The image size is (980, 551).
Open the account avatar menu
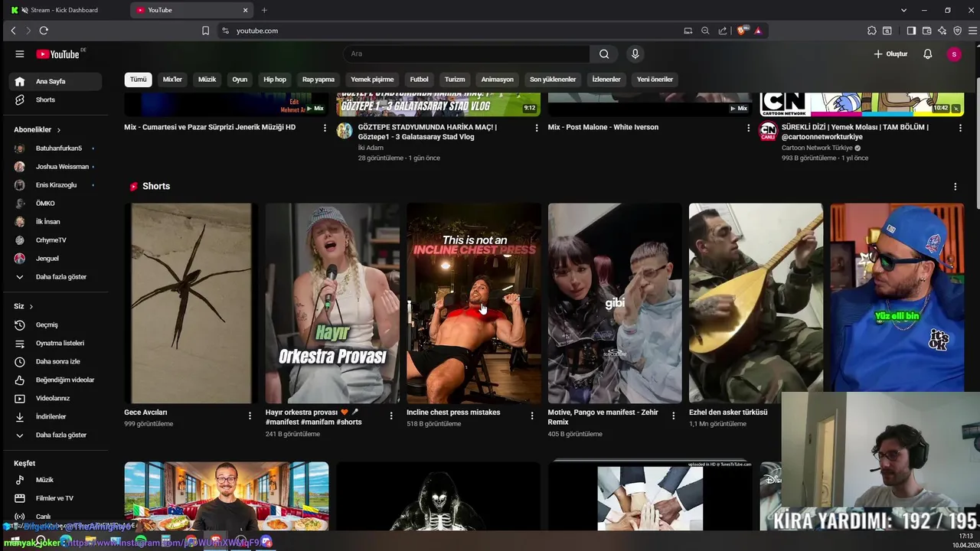click(x=954, y=54)
